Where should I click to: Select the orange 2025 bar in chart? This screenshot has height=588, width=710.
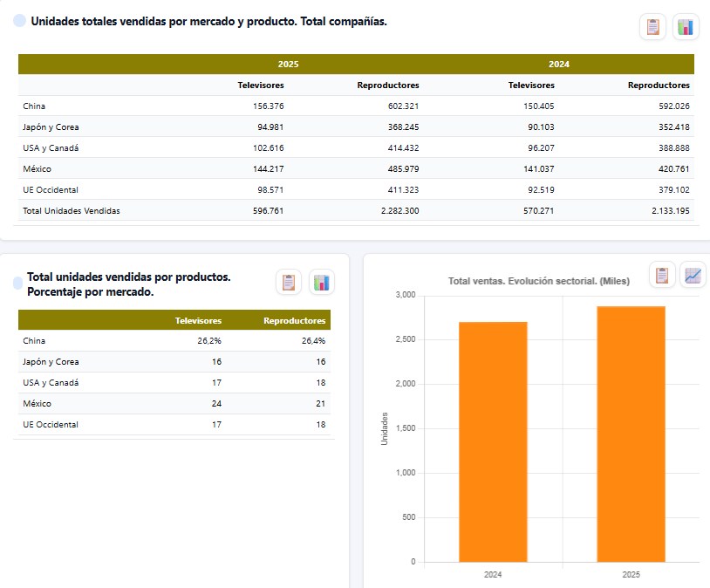tap(631, 434)
